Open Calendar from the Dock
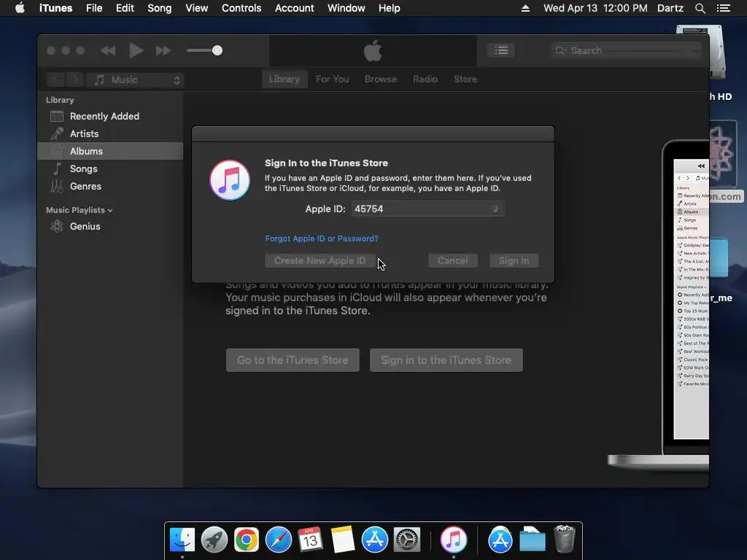This screenshot has width=747, height=560. point(310,540)
